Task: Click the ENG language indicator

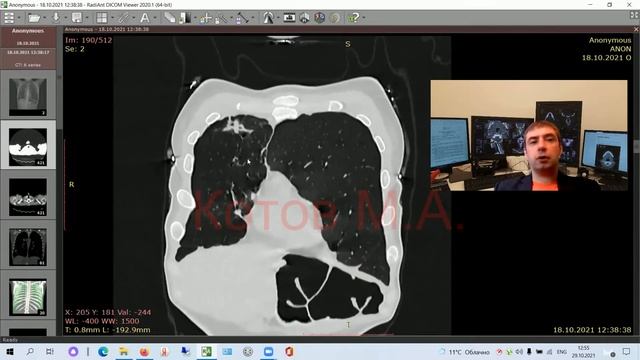Action: point(562,352)
